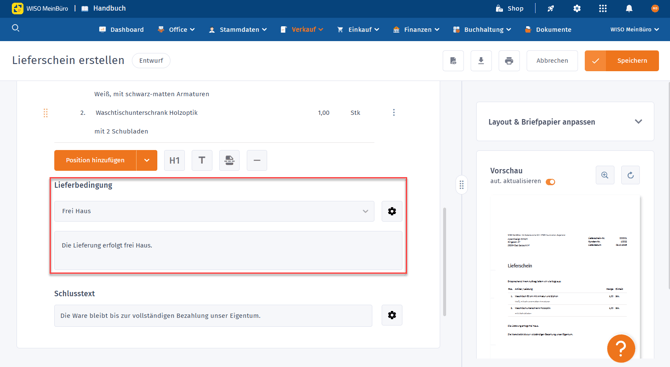Click drag handle of Waschtischunterschrank row
This screenshot has height=367, width=670.
46,113
